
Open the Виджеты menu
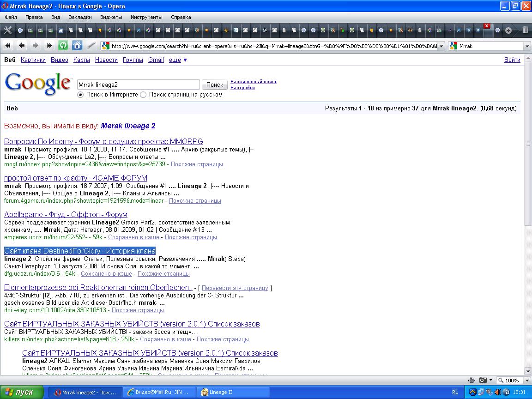[x=111, y=17]
